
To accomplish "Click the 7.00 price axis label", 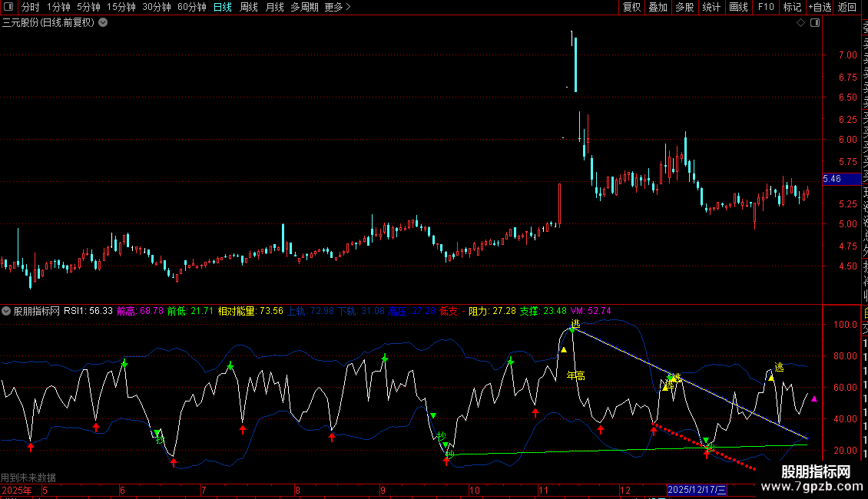I will (x=847, y=55).
